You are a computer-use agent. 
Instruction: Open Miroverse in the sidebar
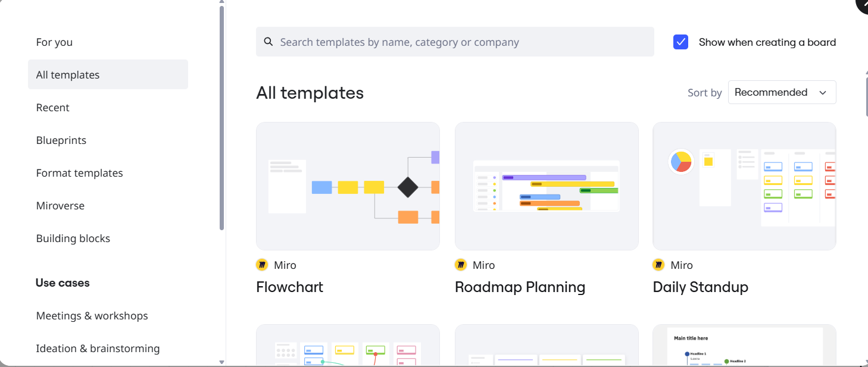(x=60, y=206)
